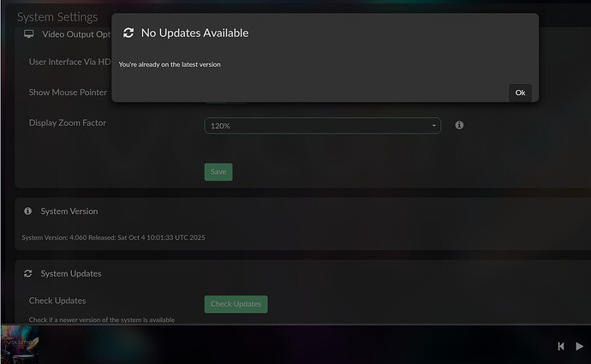Click the Ok button in the dialog
The image size is (591, 364).
click(520, 92)
